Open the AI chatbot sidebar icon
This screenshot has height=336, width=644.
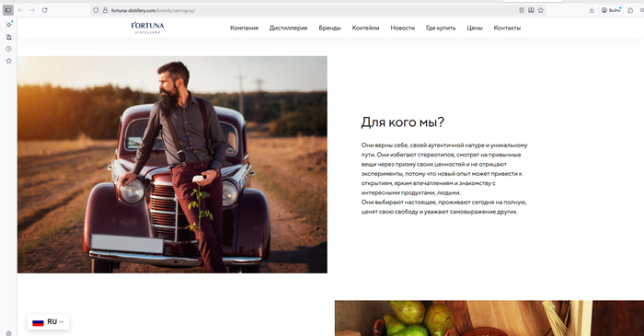(8, 25)
